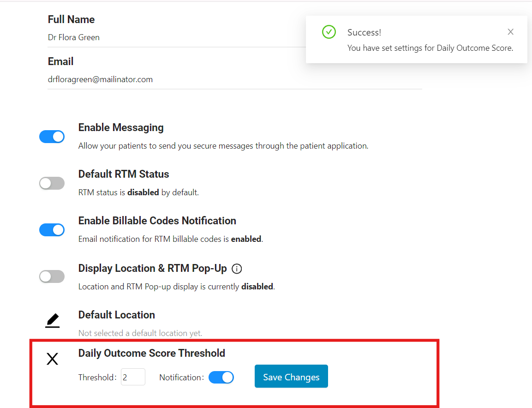Click the Enable Messaging heading label
532x408 pixels.
tap(121, 127)
